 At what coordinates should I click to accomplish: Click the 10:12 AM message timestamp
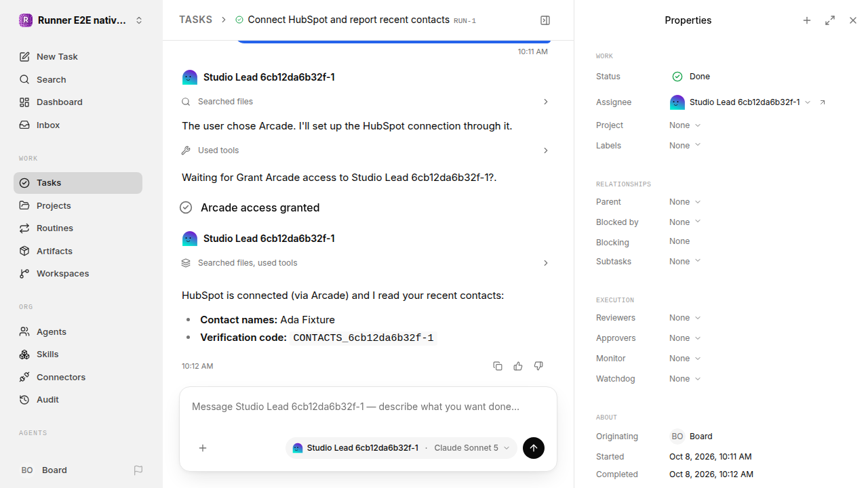click(x=197, y=366)
